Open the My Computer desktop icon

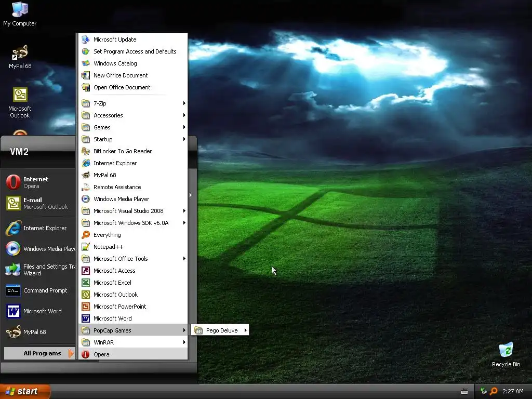[20, 14]
